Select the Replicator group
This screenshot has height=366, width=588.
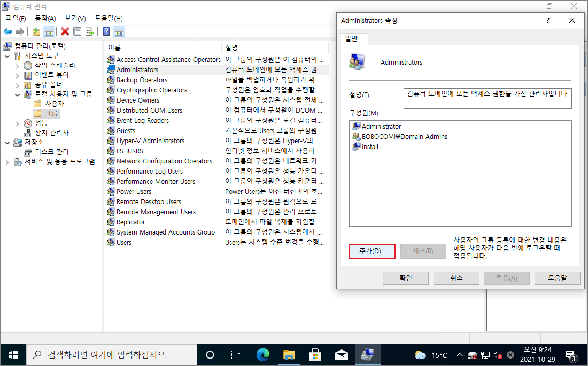click(x=126, y=222)
